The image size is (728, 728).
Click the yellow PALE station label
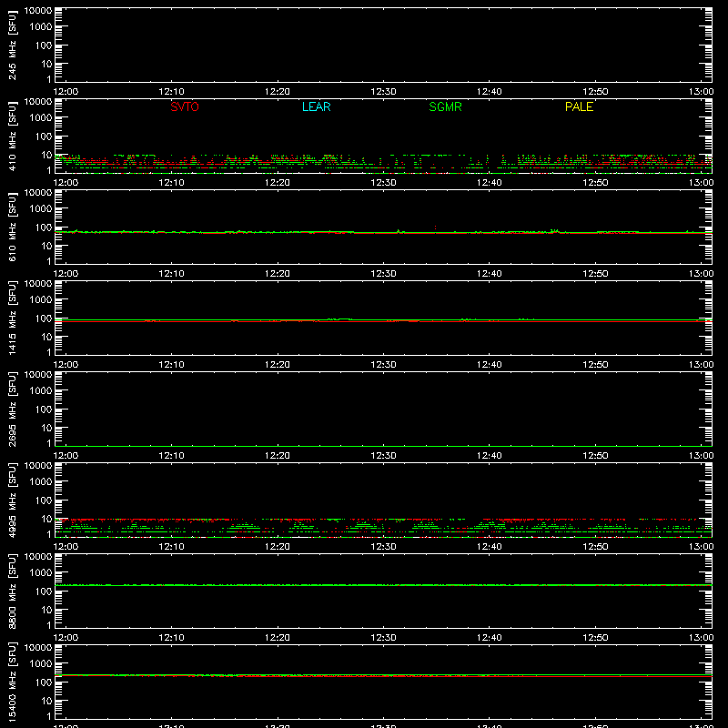pos(579,106)
